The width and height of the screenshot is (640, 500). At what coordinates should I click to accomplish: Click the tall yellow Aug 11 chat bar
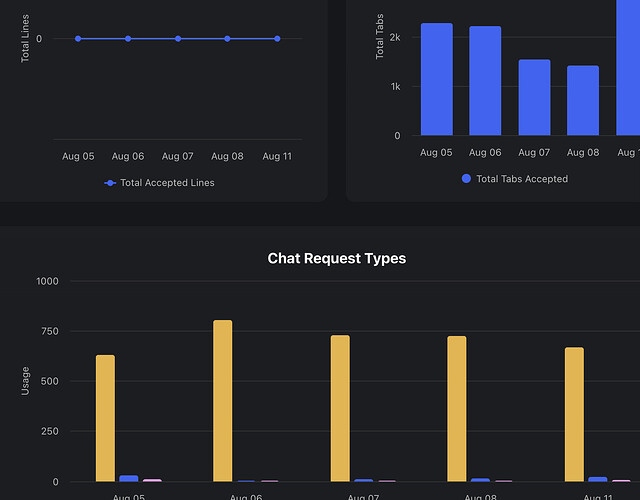click(x=574, y=415)
